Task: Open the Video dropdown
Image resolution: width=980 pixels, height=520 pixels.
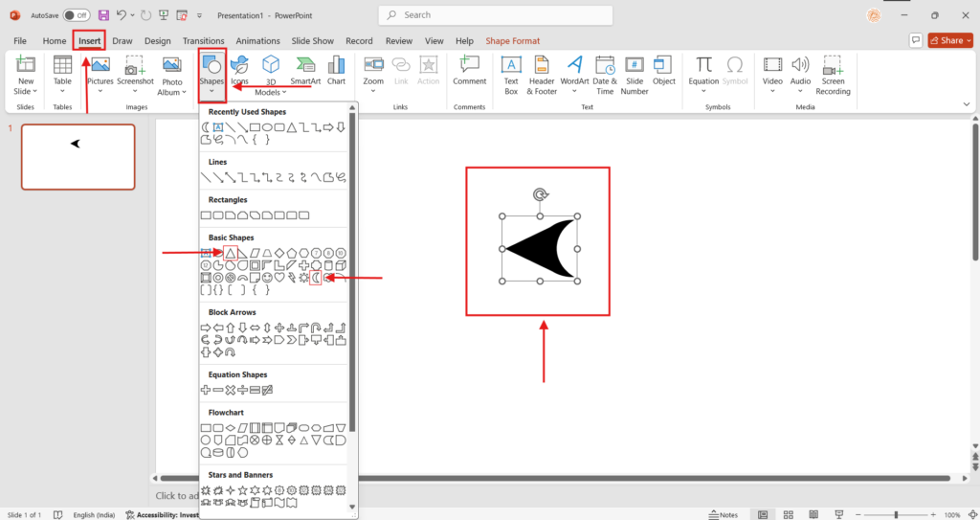Action: [772, 71]
